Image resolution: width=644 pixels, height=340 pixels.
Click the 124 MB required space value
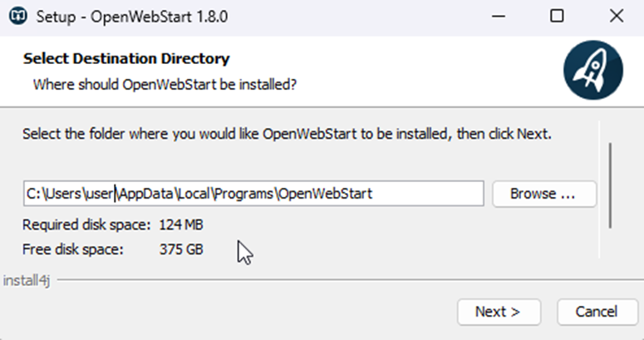click(181, 225)
